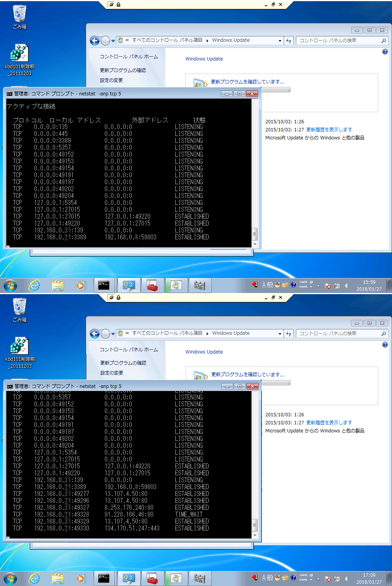Click the Command Prompt scrollbar thumb at 15:59
The height and width of the screenshot is (586, 392).
(x=255, y=234)
